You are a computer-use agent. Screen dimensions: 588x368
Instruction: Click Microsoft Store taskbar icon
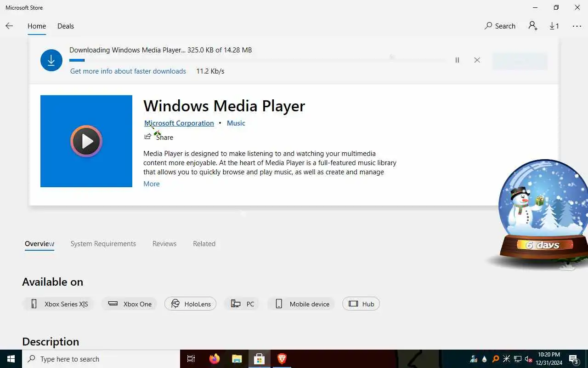coord(259,359)
